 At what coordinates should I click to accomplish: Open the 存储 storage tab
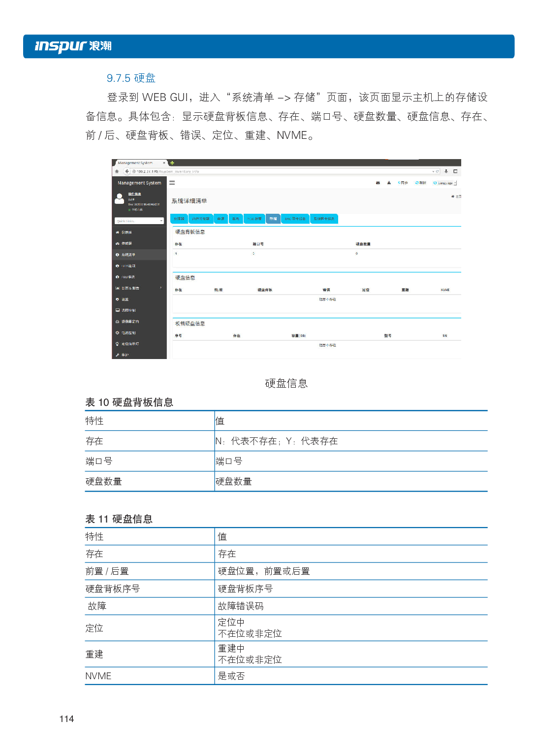point(273,219)
